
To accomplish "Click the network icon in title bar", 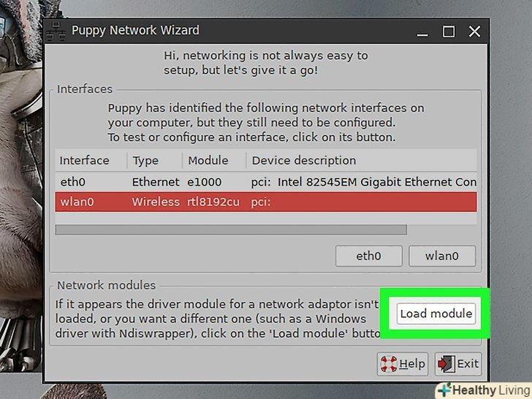I will [56, 31].
